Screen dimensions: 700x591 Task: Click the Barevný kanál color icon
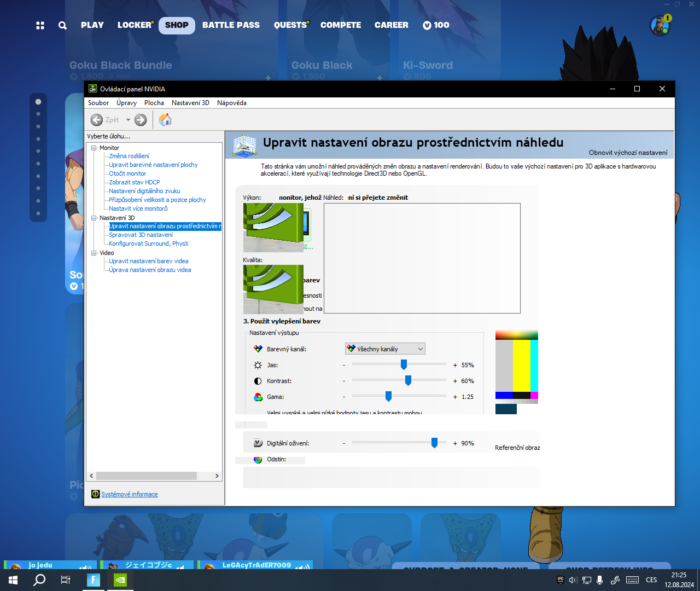coord(258,349)
